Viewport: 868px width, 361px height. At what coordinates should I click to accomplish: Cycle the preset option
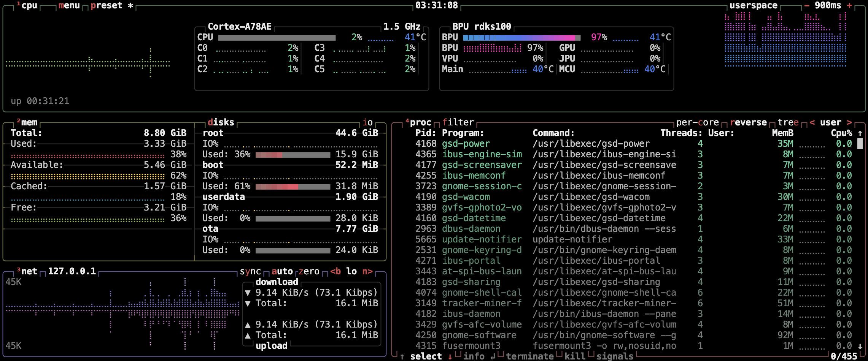tap(112, 6)
